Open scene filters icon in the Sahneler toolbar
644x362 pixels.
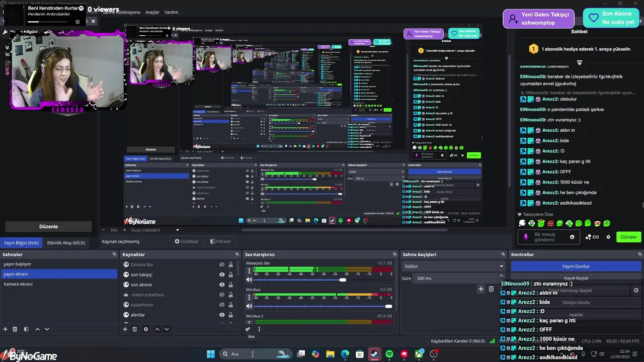[26, 329]
